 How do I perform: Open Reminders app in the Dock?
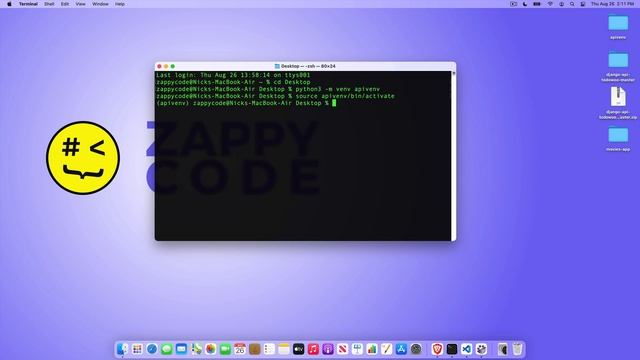[269, 349]
